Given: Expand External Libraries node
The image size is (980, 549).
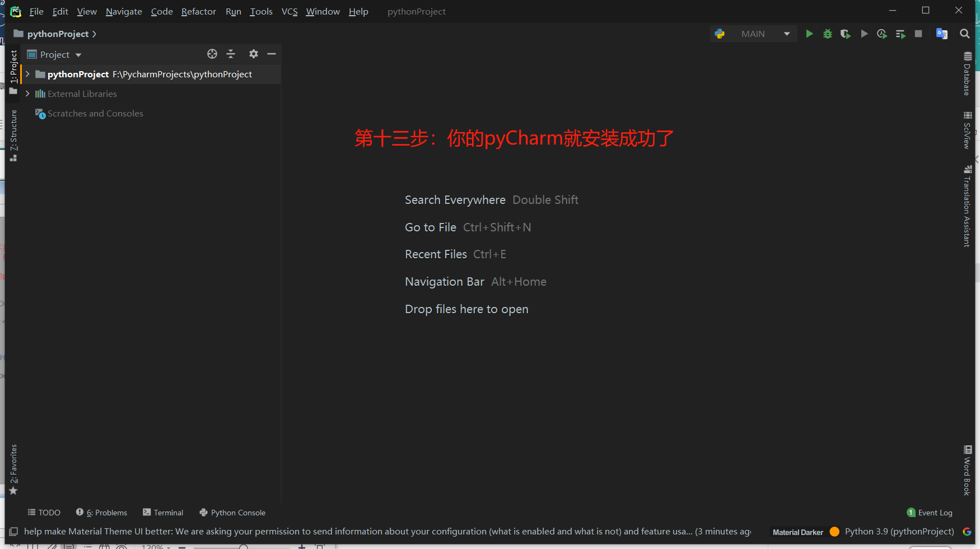Looking at the screenshot, I should [27, 94].
